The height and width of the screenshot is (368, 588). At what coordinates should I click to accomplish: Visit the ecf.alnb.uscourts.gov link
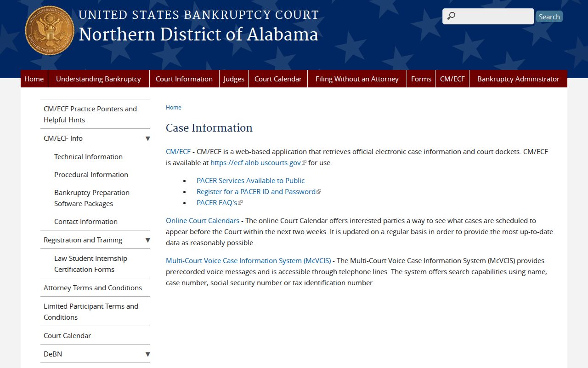pos(258,162)
